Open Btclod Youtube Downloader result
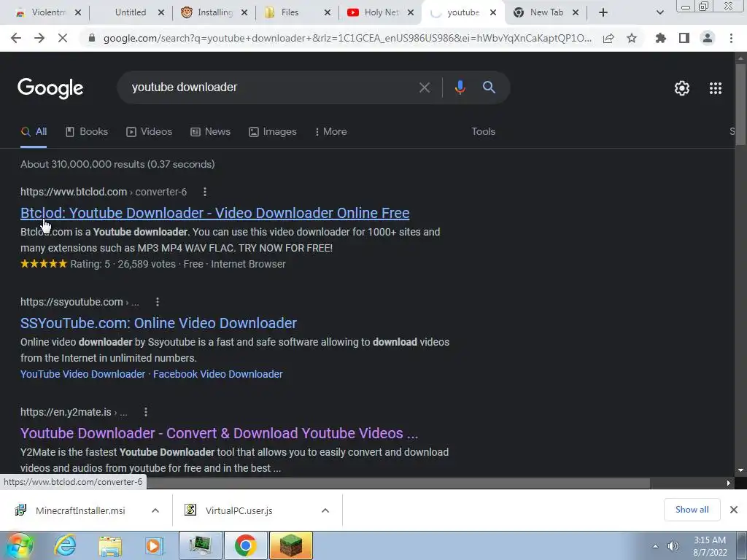The height and width of the screenshot is (560, 747). click(215, 213)
